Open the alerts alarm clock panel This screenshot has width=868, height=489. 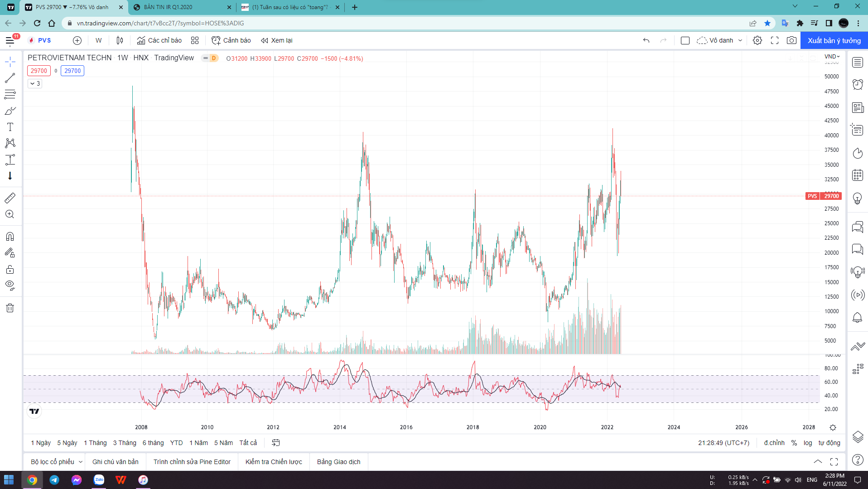pos(857,84)
